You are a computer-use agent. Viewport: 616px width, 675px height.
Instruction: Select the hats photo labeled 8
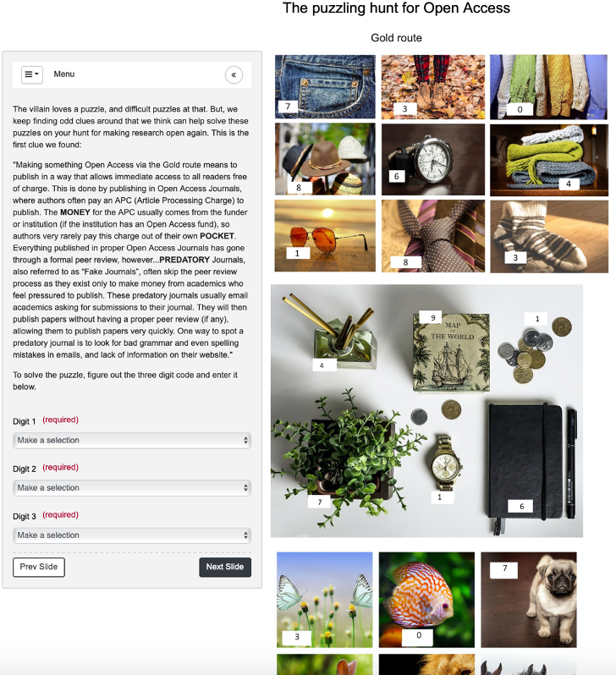(x=325, y=159)
